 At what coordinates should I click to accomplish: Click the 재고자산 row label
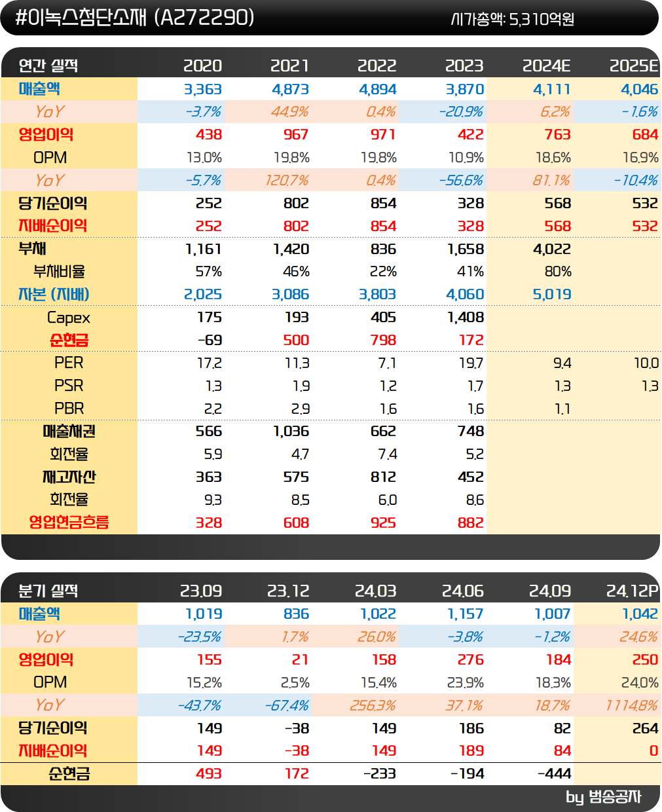click(69, 477)
